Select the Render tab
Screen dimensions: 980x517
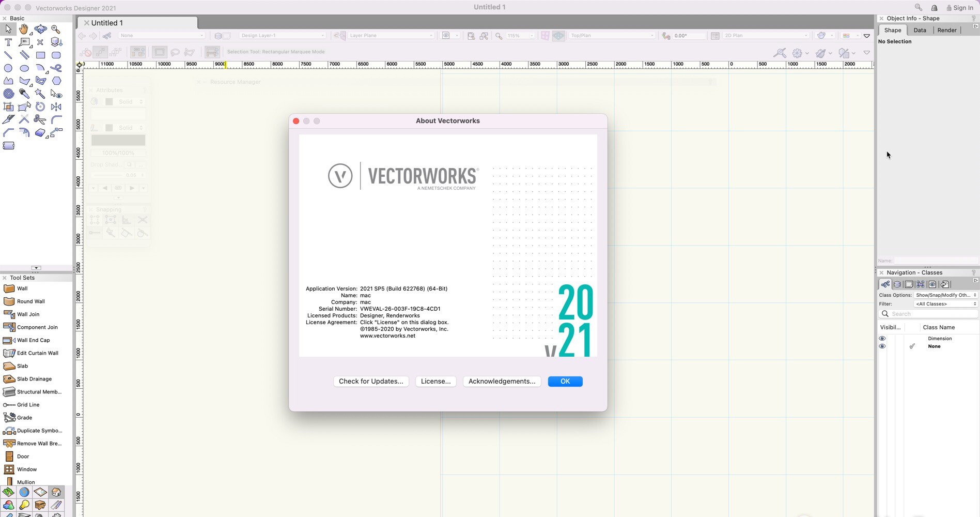(947, 30)
